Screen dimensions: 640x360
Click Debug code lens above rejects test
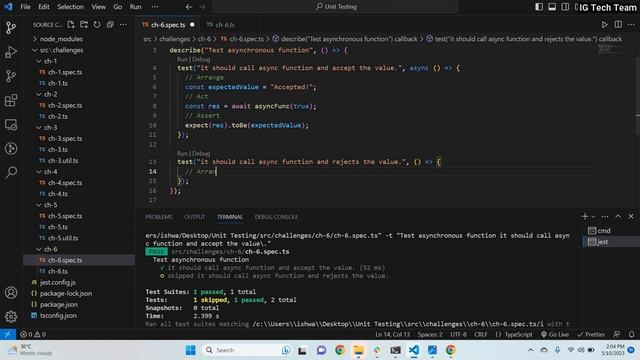201,153
